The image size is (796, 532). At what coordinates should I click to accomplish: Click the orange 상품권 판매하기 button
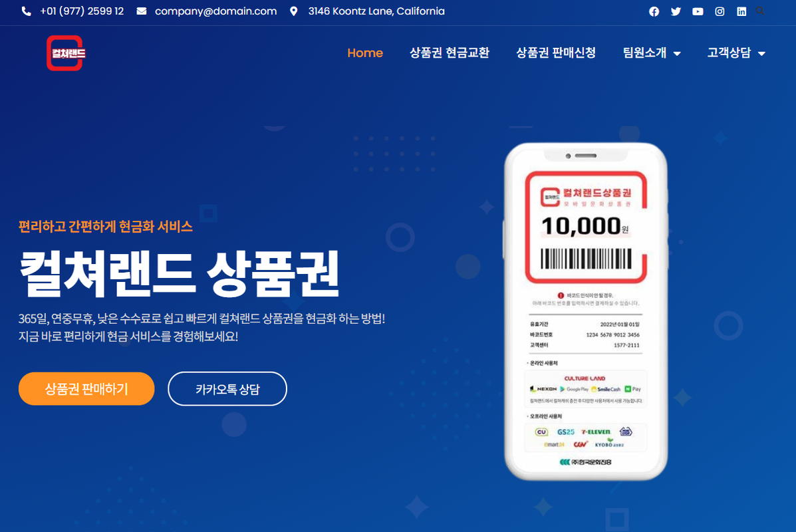[x=86, y=389]
